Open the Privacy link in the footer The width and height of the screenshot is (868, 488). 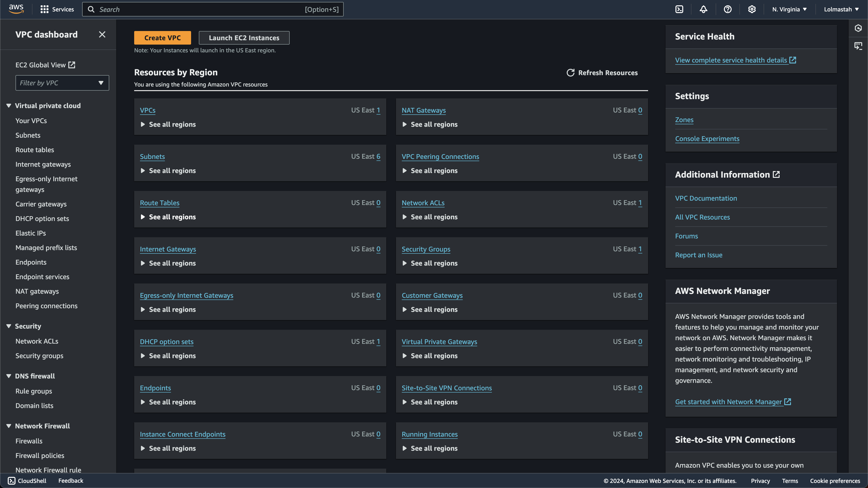(x=760, y=481)
